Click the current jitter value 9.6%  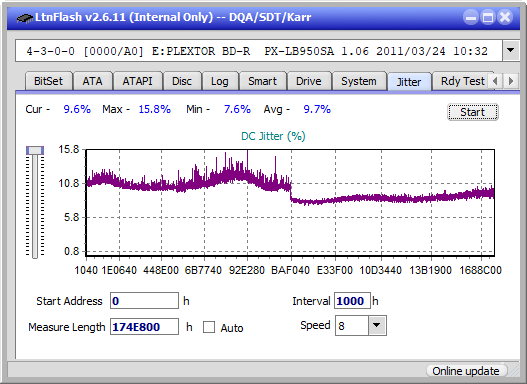(x=77, y=109)
